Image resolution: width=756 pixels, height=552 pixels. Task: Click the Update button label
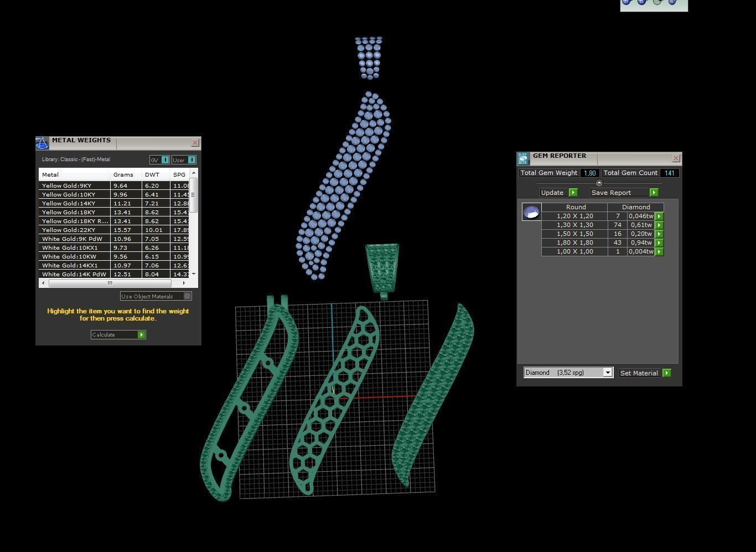click(552, 193)
